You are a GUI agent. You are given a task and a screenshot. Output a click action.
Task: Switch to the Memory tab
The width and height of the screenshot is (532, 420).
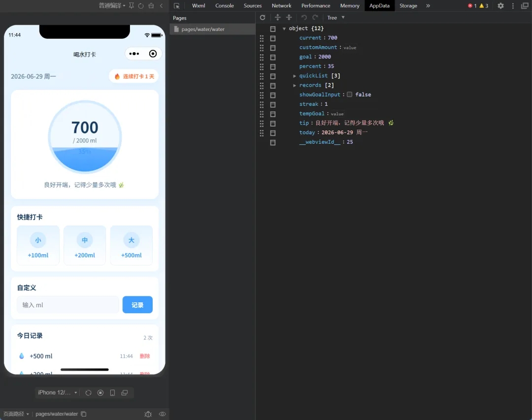click(350, 6)
